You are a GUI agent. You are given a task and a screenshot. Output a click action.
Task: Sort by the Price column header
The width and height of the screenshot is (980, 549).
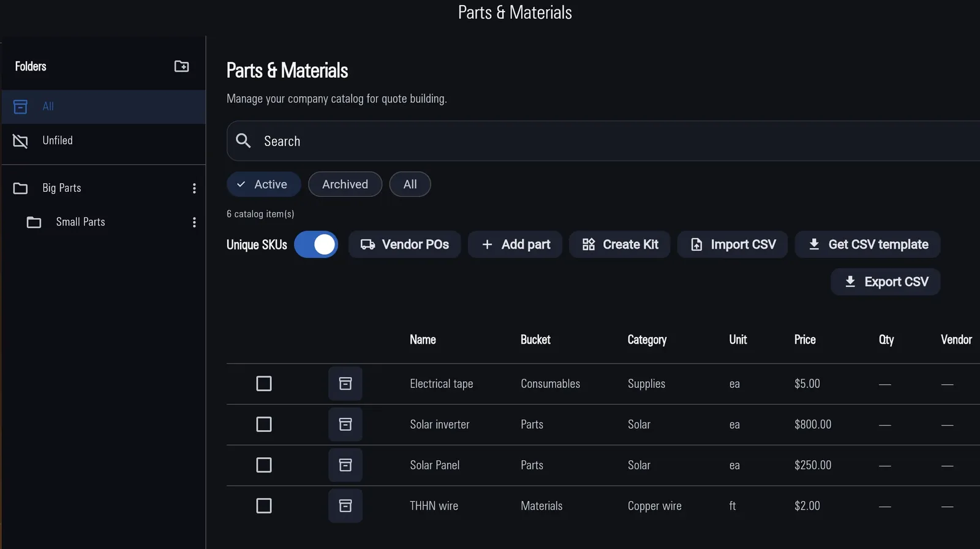coord(805,339)
